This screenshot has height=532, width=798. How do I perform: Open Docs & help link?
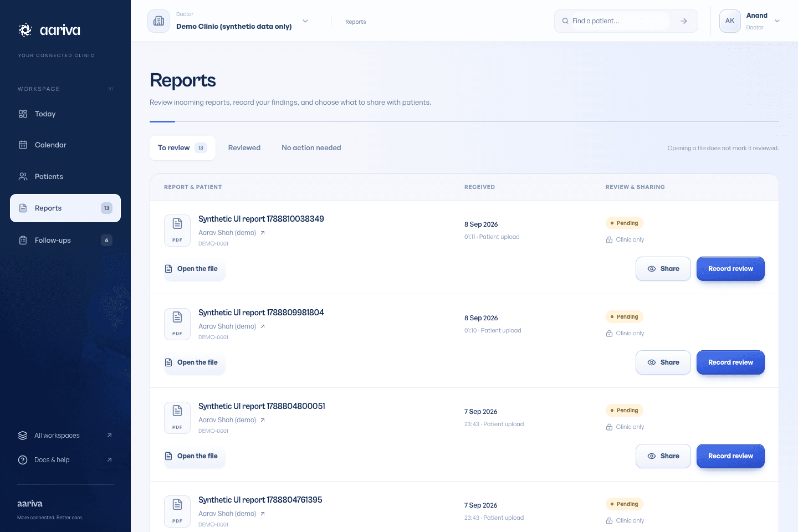(65, 459)
